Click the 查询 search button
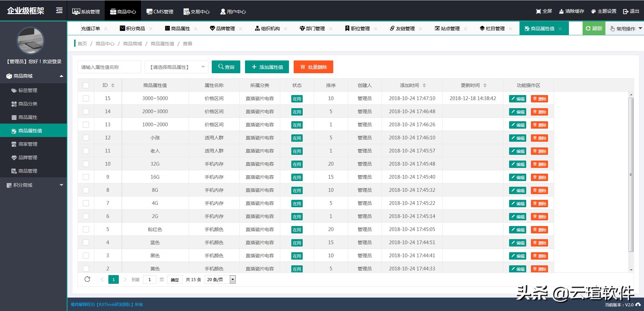The image size is (644, 311). (226, 67)
